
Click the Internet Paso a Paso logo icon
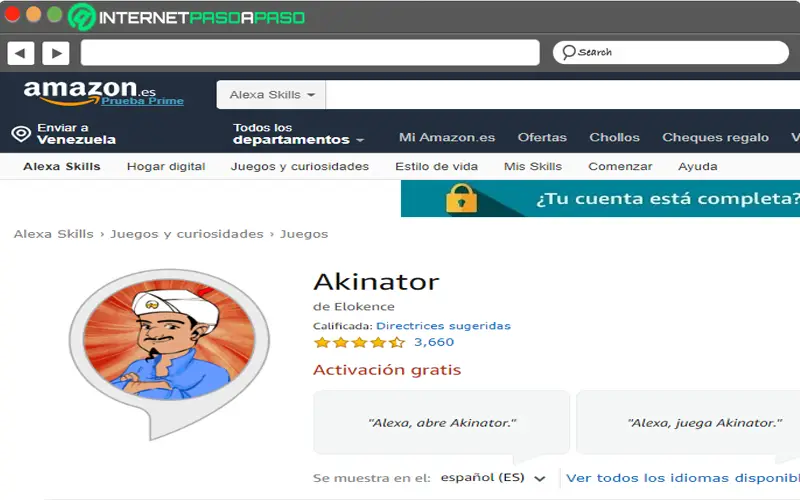(x=82, y=17)
